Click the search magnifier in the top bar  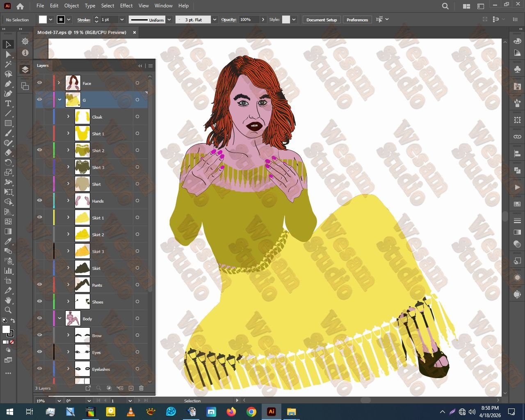(445, 6)
